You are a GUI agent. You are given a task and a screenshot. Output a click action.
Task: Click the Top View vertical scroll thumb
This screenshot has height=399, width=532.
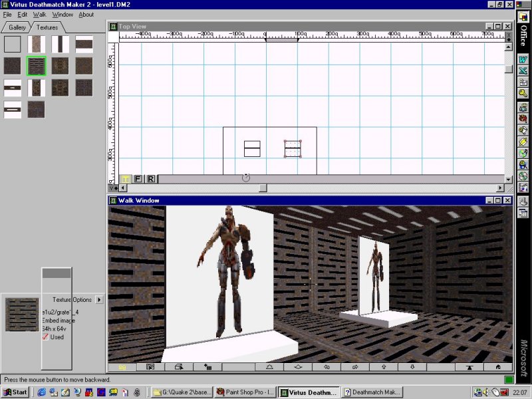click(508, 69)
